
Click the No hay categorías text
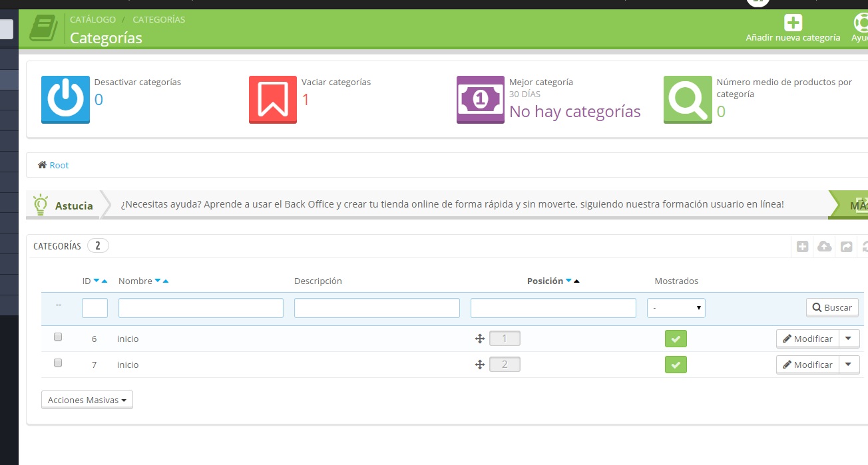[575, 111]
